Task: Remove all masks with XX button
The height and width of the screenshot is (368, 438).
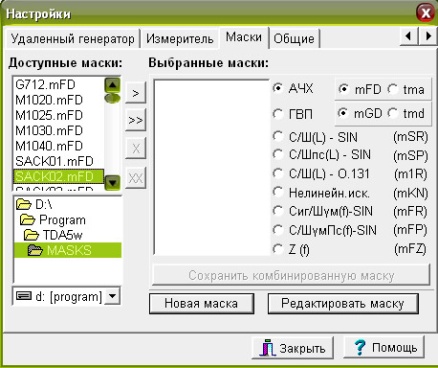Action: (136, 178)
